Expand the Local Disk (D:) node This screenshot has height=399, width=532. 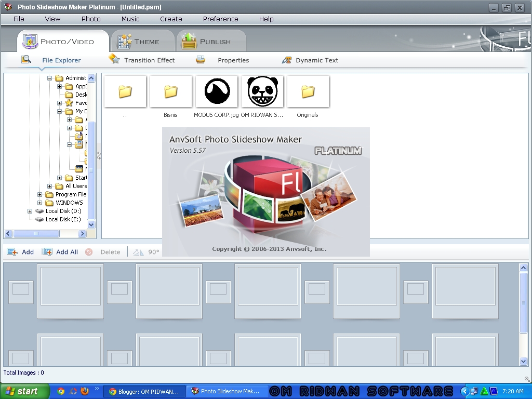[30, 211]
